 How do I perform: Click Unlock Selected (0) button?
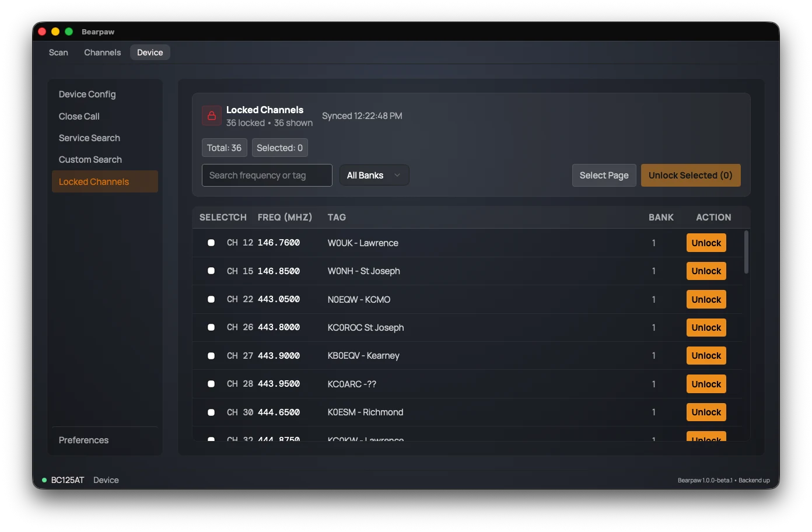pyautogui.click(x=691, y=175)
